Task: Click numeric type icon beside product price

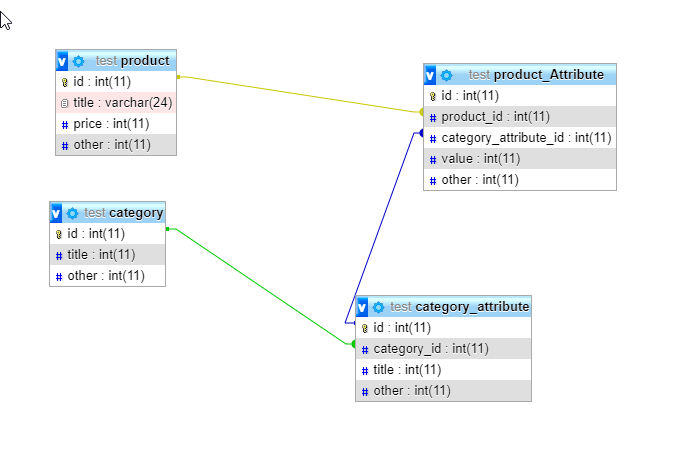Action: coord(64,124)
